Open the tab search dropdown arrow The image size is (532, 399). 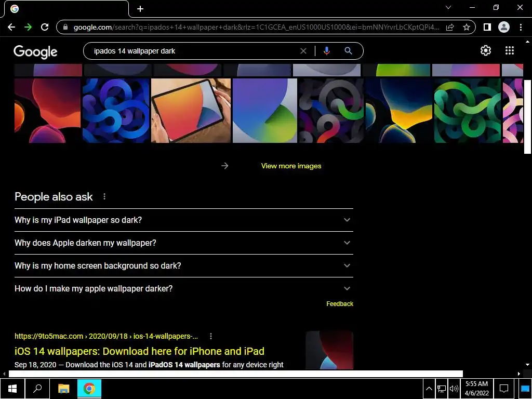pyautogui.click(x=448, y=7)
